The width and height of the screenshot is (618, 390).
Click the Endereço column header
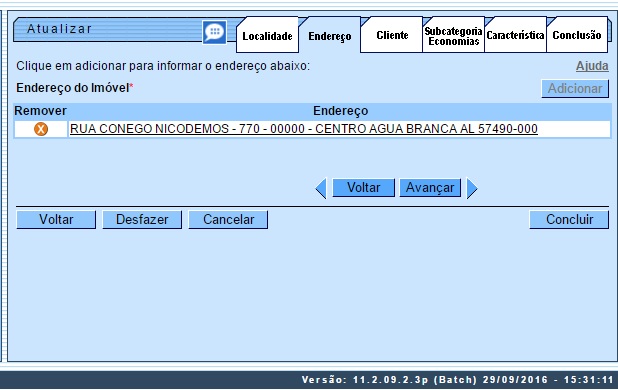click(x=341, y=111)
